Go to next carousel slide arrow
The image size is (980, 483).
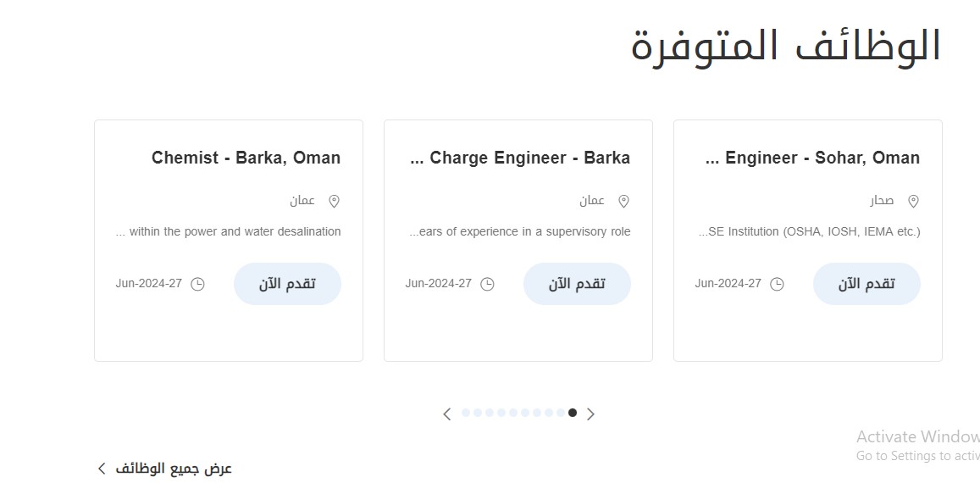(590, 414)
